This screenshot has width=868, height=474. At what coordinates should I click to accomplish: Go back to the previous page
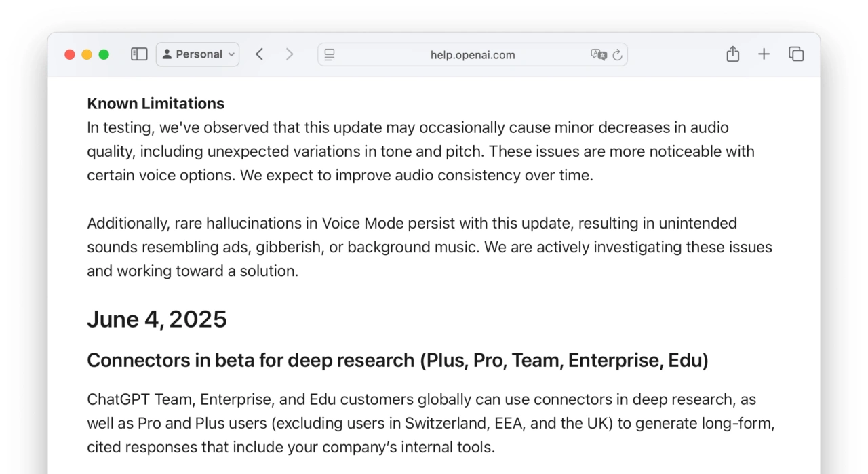[259, 54]
